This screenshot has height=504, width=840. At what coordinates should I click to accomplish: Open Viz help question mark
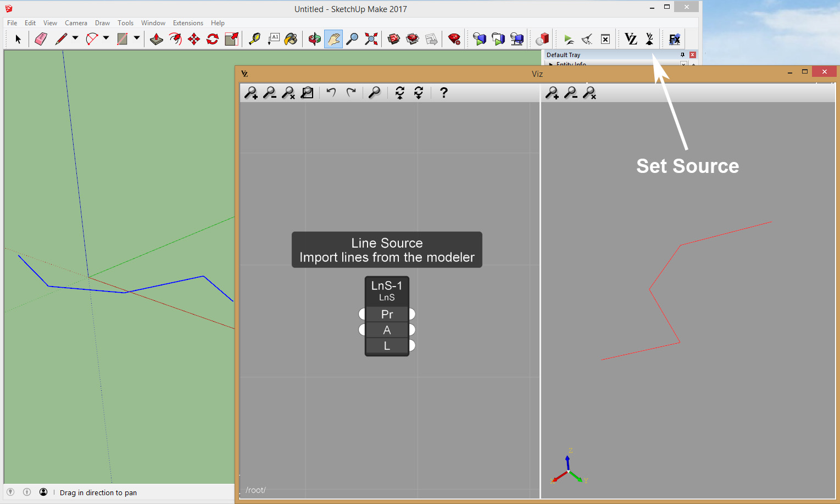click(x=443, y=93)
